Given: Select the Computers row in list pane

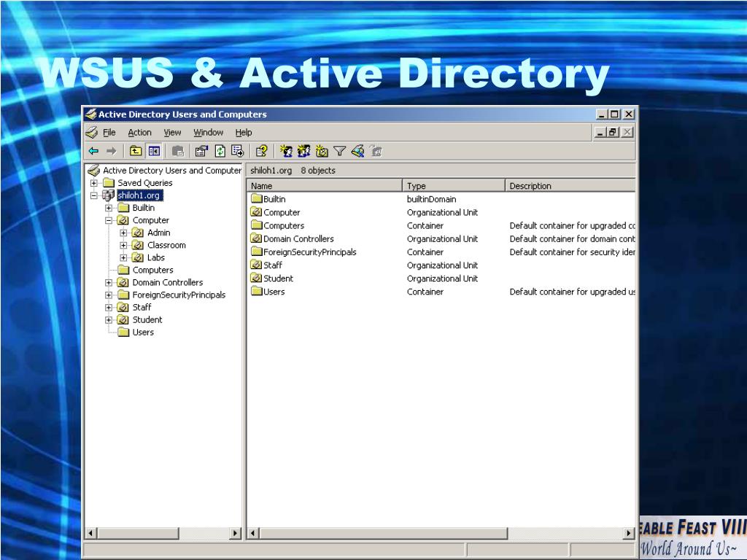Looking at the screenshot, I should 441,225.
